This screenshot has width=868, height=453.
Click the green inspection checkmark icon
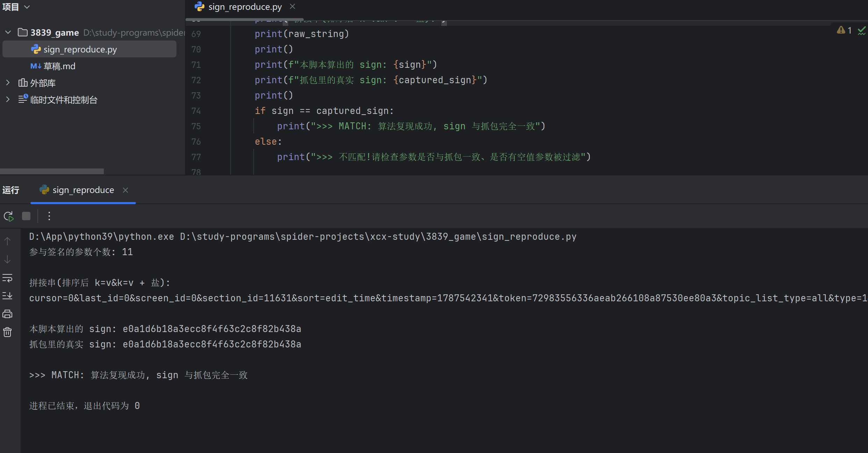tap(862, 30)
